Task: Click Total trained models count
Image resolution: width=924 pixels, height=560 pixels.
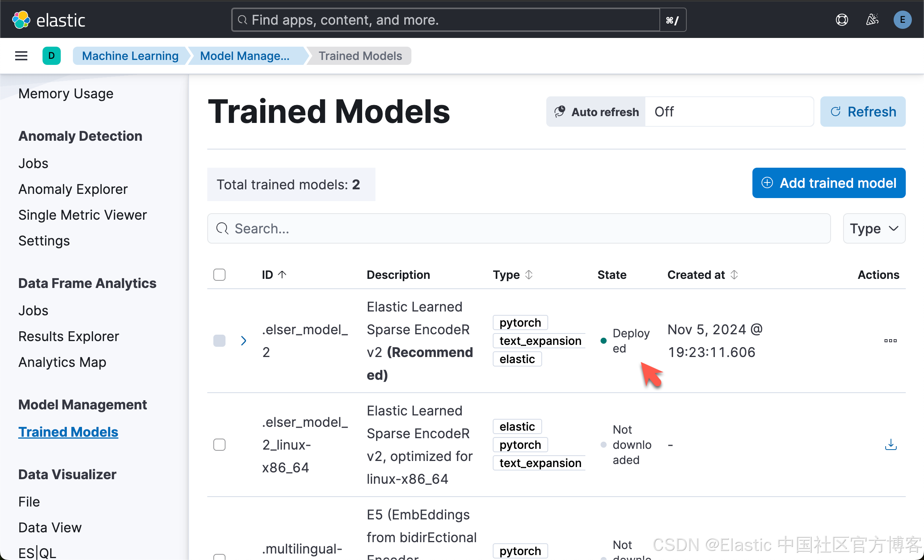Action: coord(291,184)
